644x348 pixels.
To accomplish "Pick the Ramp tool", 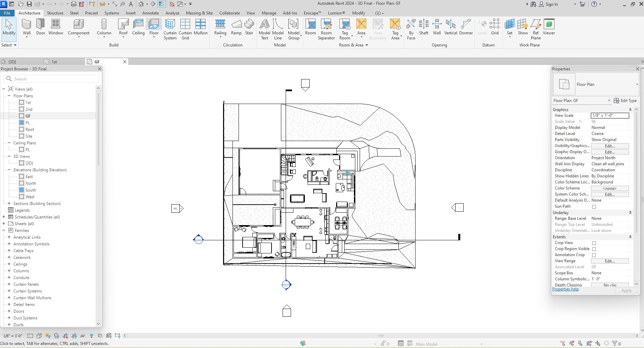I will pyautogui.click(x=236, y=27).
